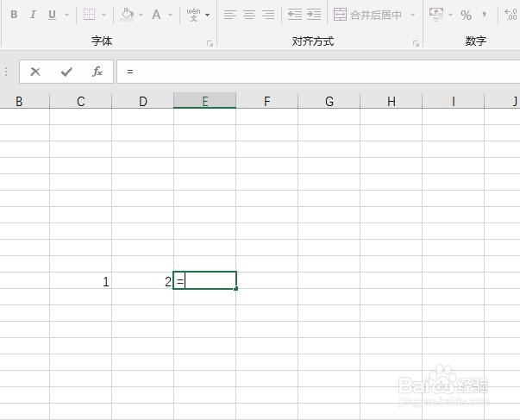Apply cell borders icon
Image resolution: width=520 pixels, height=420 pixels.
[89, 15]
